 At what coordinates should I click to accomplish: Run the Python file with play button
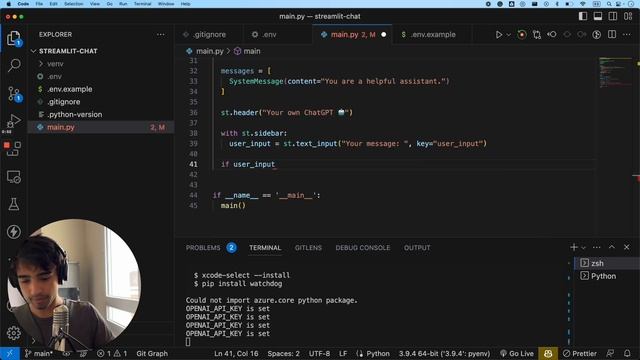pyautogui.click(x=498, y=35)
